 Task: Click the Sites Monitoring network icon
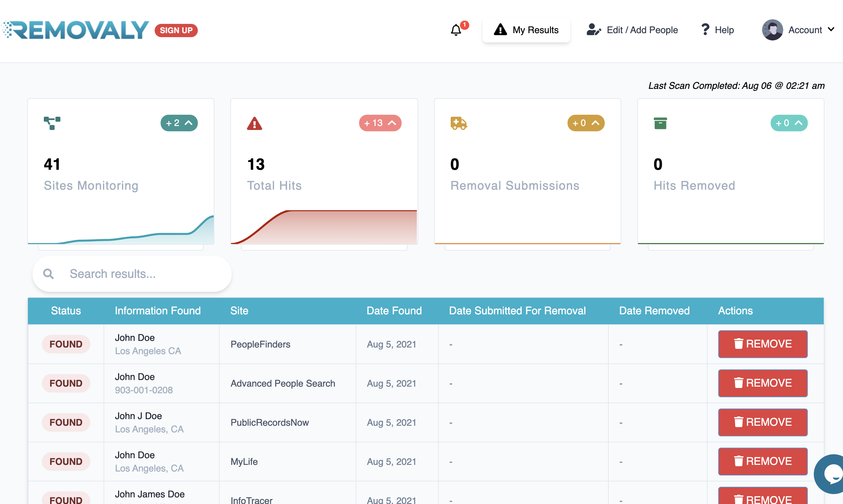52,123
